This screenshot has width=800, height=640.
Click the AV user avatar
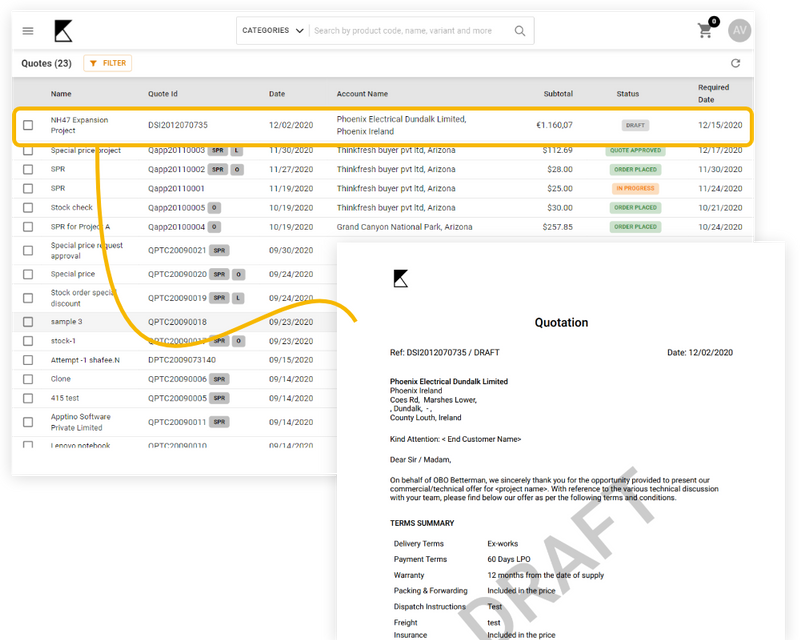coord(740,30)
